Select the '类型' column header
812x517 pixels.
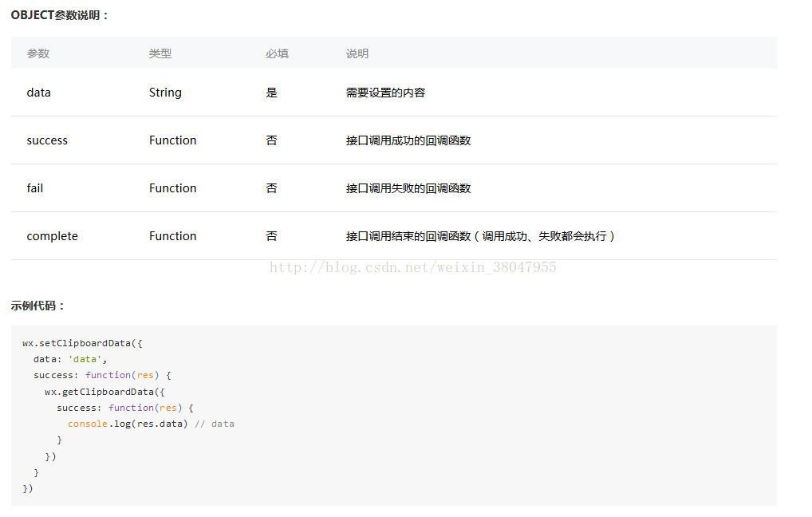click(x=160, y=53)
